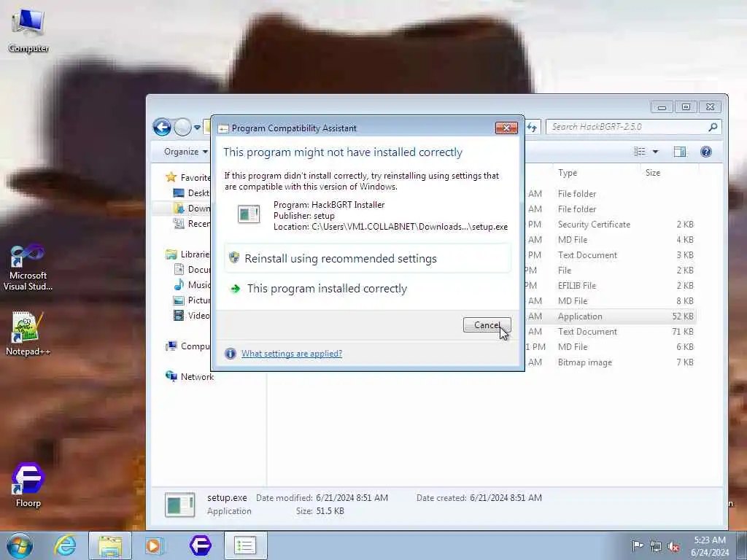This screenshot has width=747, height=560.
Task: Select the Bitmap image file row
Action: (611, 362)
